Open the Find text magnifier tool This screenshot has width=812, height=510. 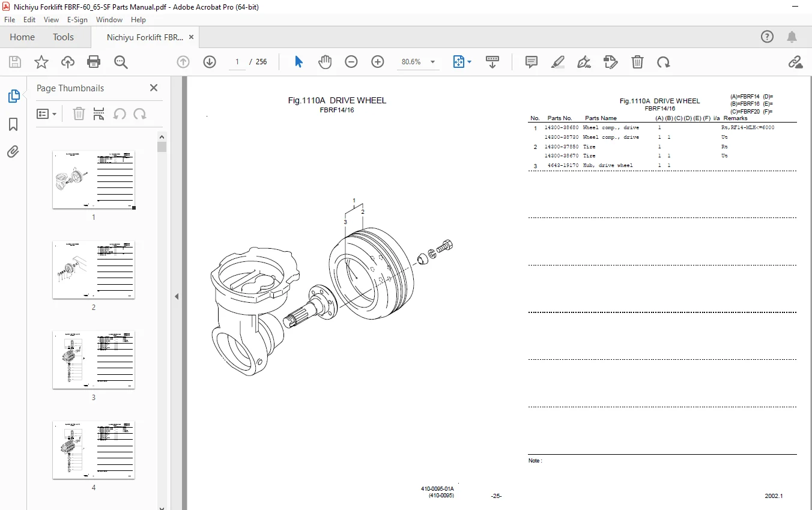[x=121, y=62]
